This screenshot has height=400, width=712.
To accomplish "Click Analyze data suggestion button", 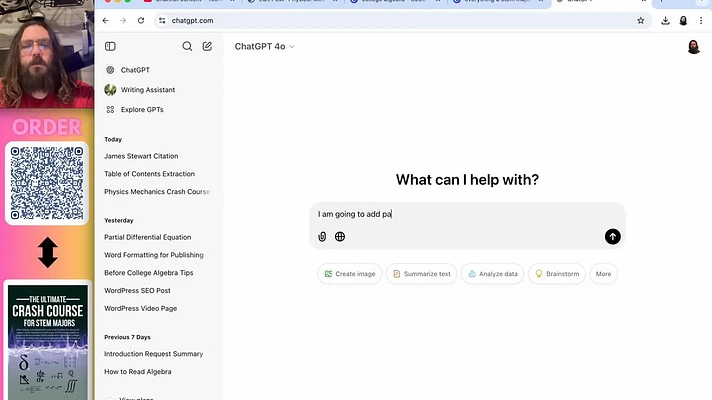I will (493, 274).
